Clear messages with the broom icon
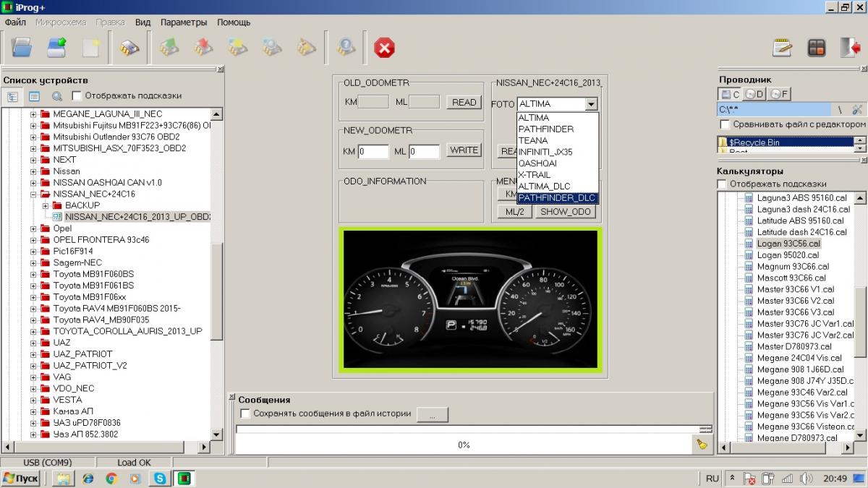The width and height of the screenshot is (868, 488). coord(702,445)
